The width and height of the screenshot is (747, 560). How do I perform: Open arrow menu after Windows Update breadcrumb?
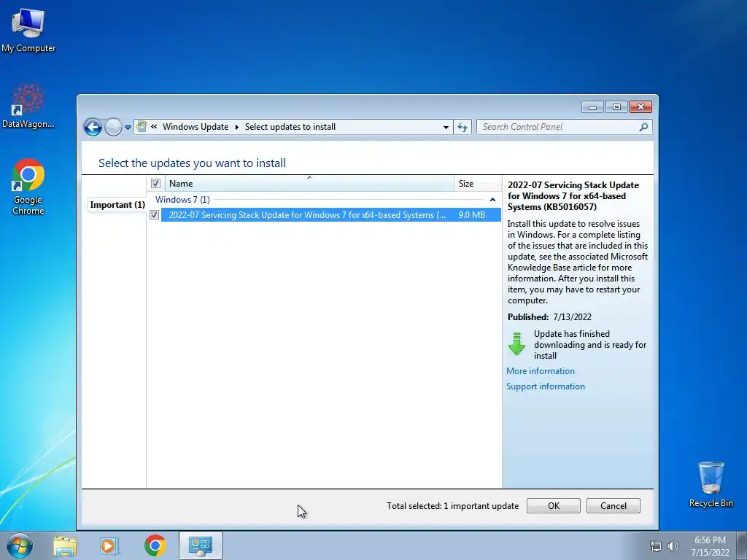(236, 127)
